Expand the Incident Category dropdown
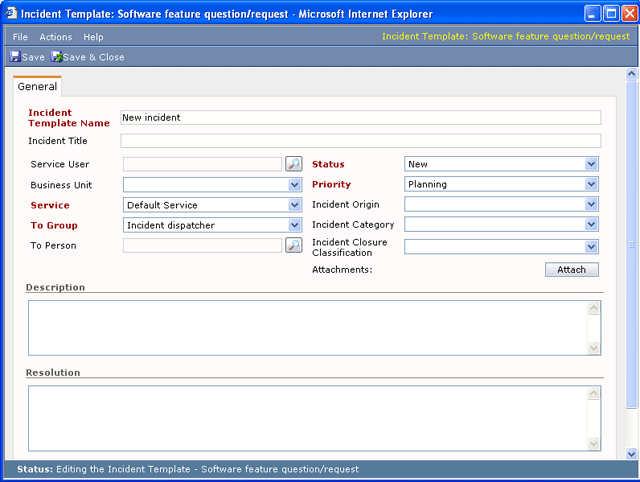This screenshot has height=482, width=640. [591, 224]
